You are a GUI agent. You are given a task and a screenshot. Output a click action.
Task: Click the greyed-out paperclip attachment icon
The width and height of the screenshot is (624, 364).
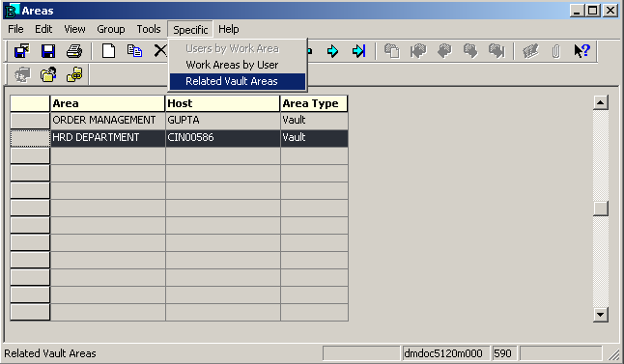(x=556, y=51)
